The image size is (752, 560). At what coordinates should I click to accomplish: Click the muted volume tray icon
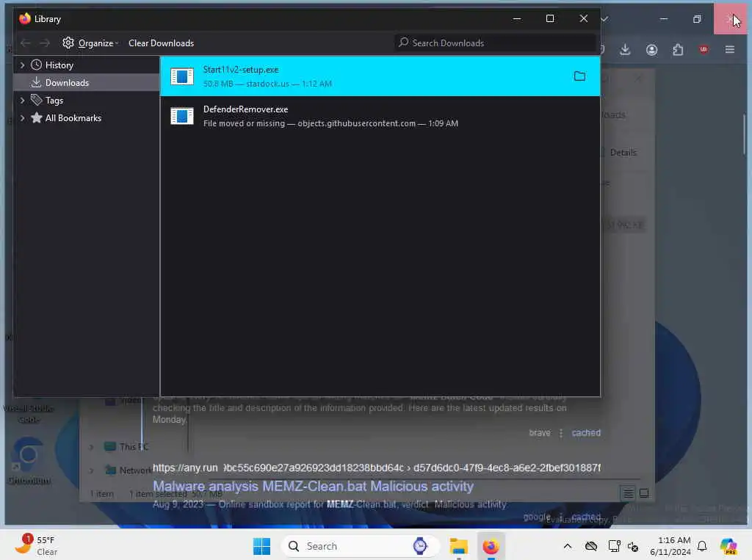(x=632, y=547)
